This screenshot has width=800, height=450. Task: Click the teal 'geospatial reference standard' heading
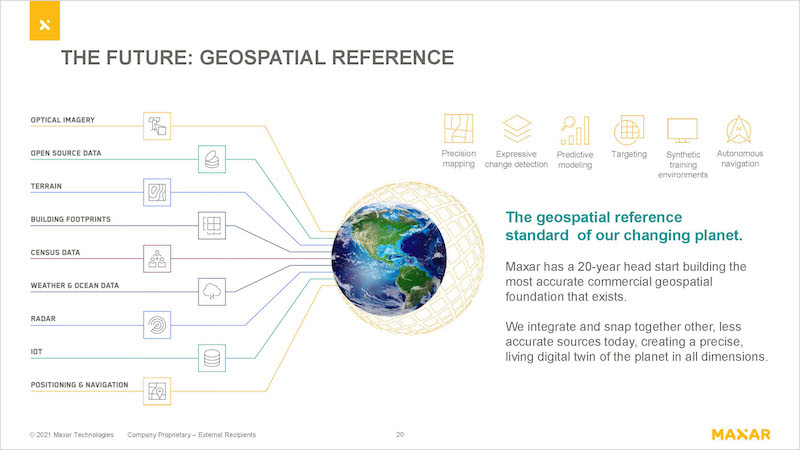623,226
